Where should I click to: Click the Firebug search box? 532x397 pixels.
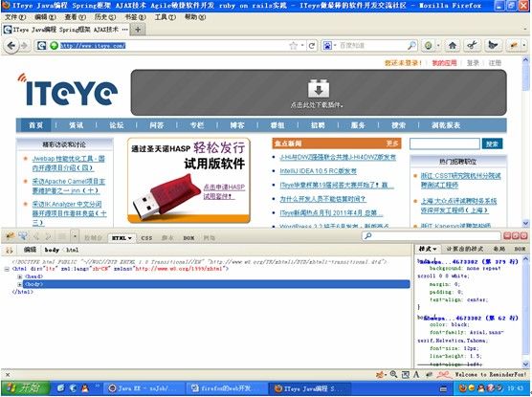[432, 236]
